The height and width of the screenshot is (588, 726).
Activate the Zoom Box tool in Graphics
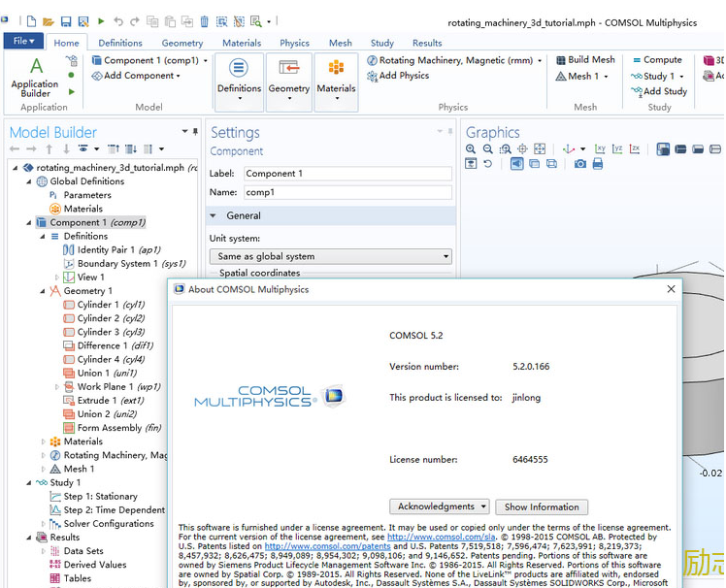pos(505,149)
